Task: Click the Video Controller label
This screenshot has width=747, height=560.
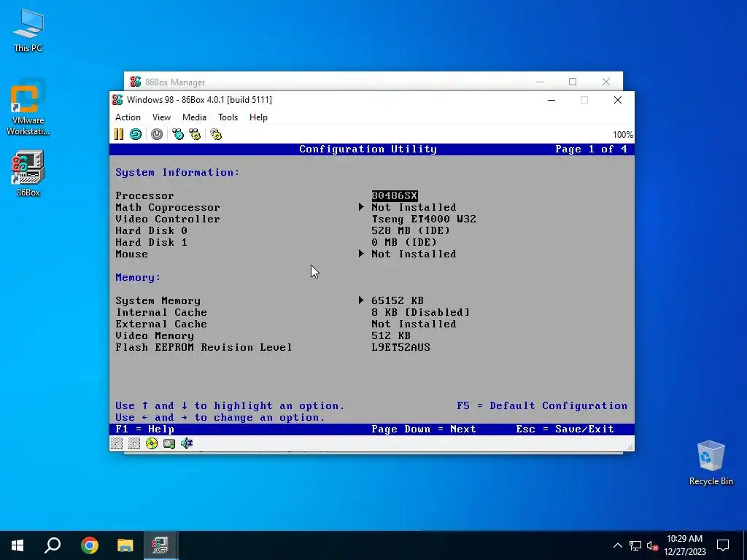Action: [x=168, y=219]
